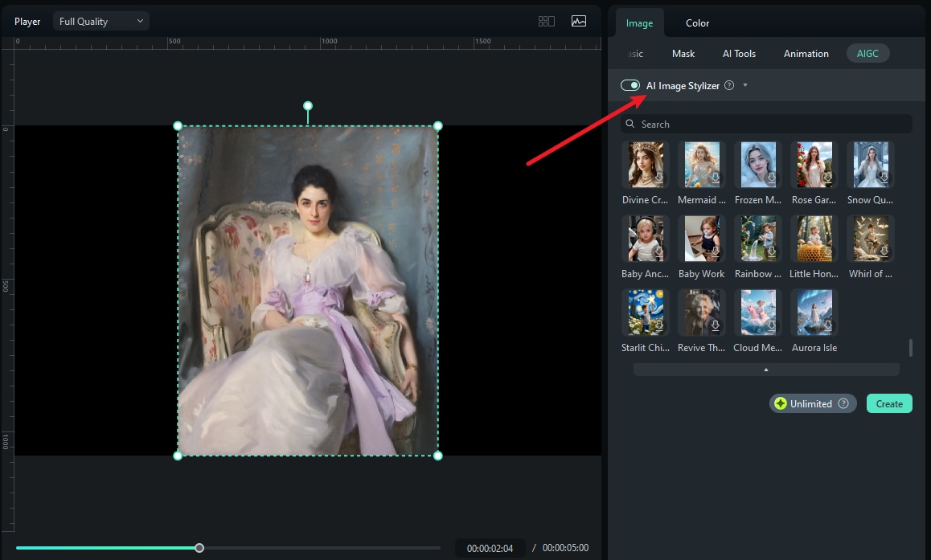Open the Full Quality dropdown
The height and width of the screenshot is (560, 931).
(101, 22)
